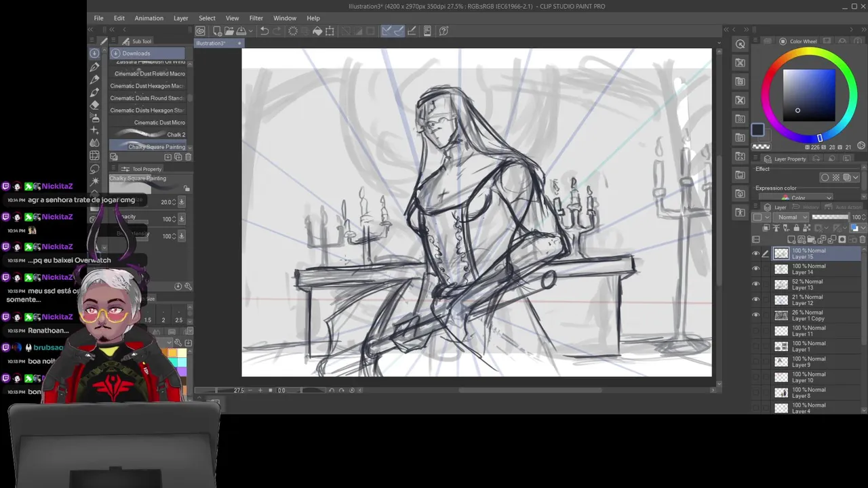
Task: Toggle Snap to Grid icon
Action: pyautogui.click(x=412, y=30)
